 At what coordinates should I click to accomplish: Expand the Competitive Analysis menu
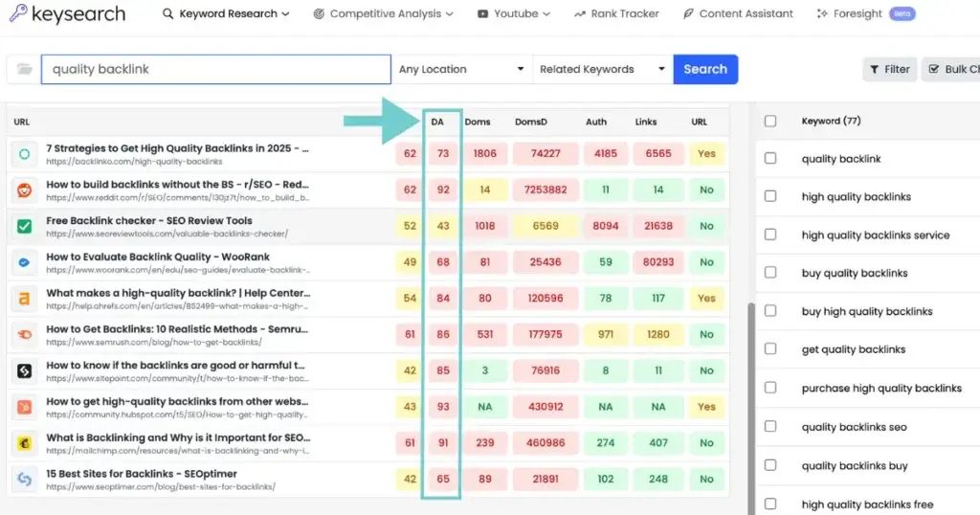point(383,13)
